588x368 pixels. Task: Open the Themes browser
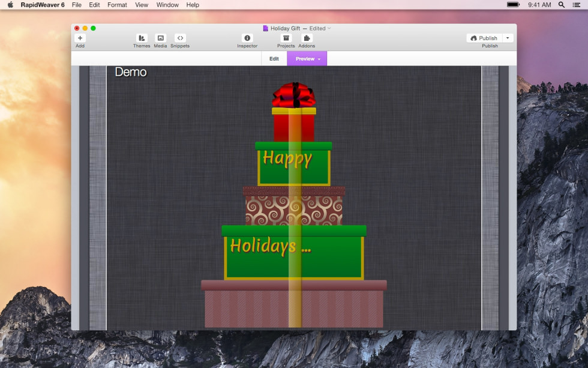pyautogui.click(x=142, y=38)
